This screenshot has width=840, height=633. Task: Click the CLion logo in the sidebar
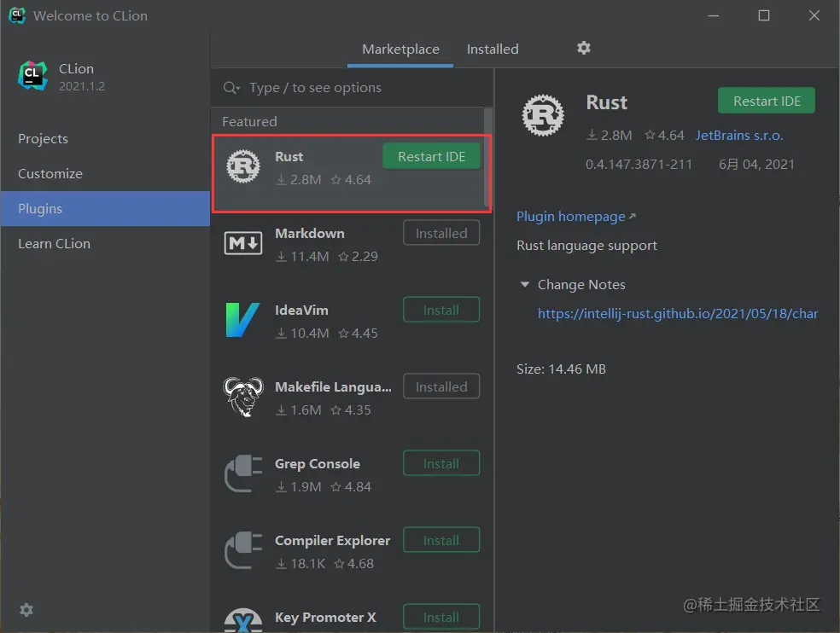pos(32,76)
